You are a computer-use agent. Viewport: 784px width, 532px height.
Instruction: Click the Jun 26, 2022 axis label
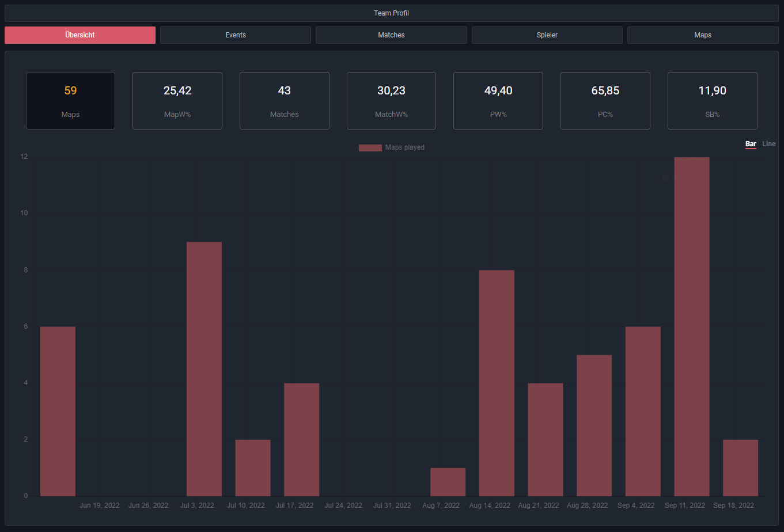coord(149,506)
